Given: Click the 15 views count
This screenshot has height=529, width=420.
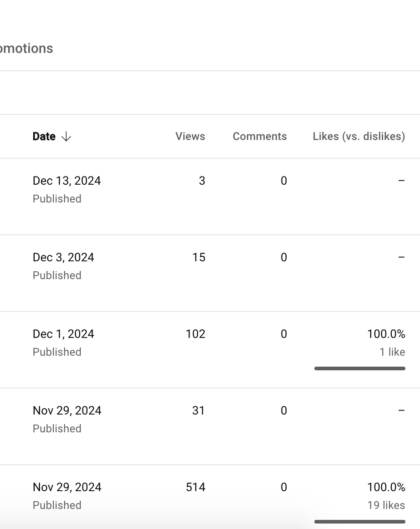Looking at the screenshot, I should tap(199, 257).
